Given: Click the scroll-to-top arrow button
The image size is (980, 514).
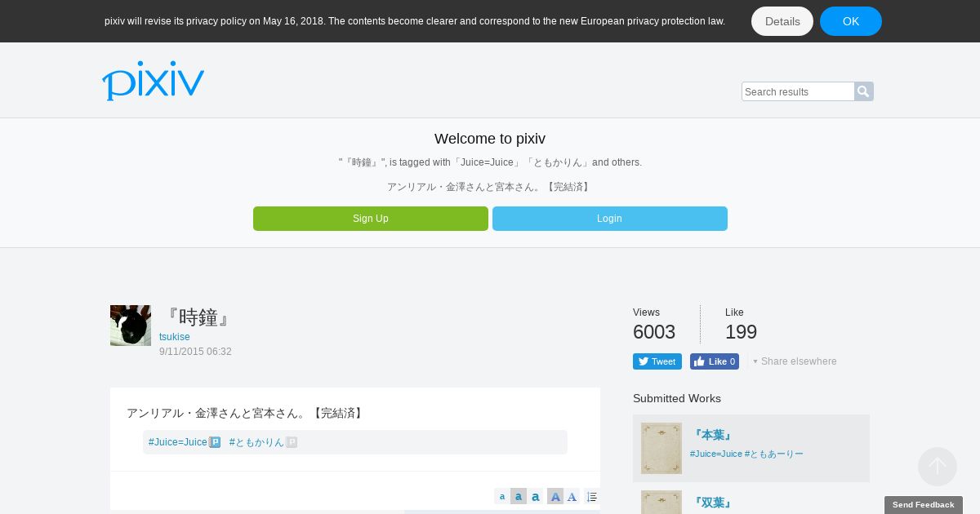Looking at the screenshot, I should (x=938, y=467).
